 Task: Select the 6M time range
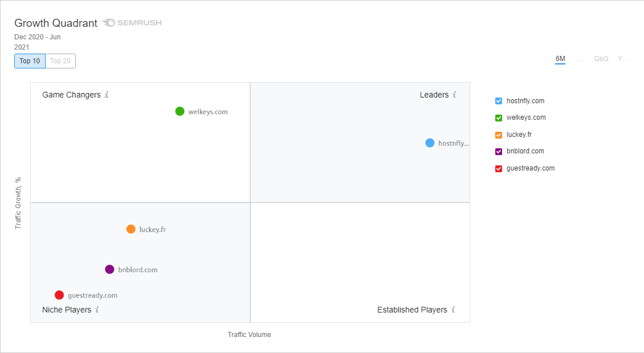pyautogui.click(x=560, y=59)
